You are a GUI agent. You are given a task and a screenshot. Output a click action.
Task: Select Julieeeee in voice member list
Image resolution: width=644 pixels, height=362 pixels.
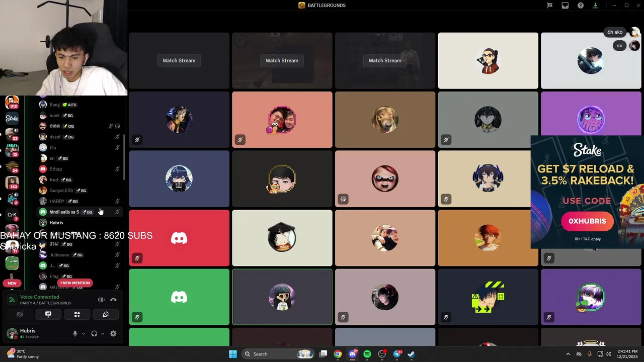(80, 255)
